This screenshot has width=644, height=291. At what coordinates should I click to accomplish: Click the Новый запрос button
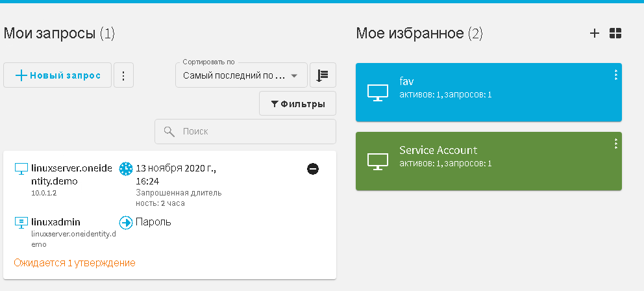pos(57,75)
